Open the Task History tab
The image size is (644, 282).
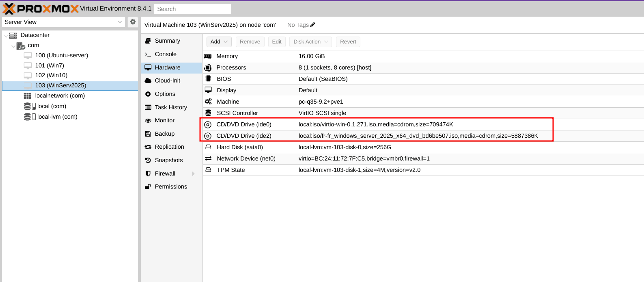(172, 107)
